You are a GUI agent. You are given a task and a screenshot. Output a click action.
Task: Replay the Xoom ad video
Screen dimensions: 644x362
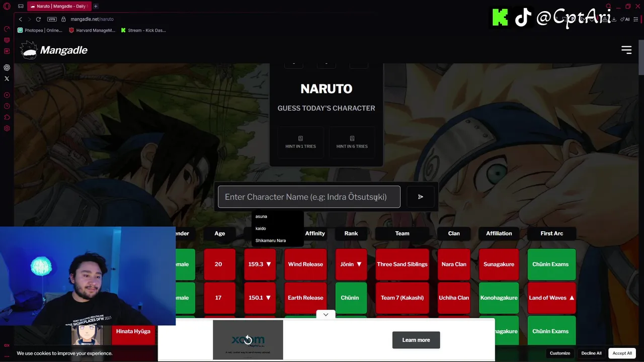click(x=248, y=340)
